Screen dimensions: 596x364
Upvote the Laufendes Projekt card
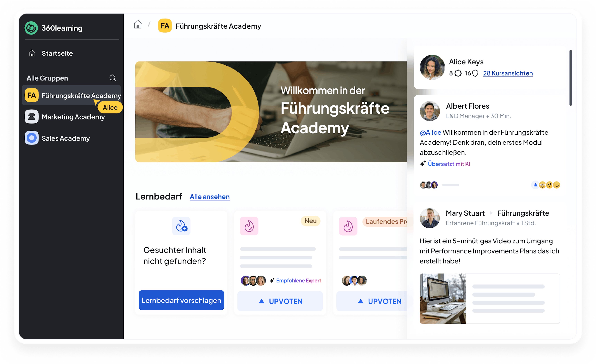[x=372, y=301]
